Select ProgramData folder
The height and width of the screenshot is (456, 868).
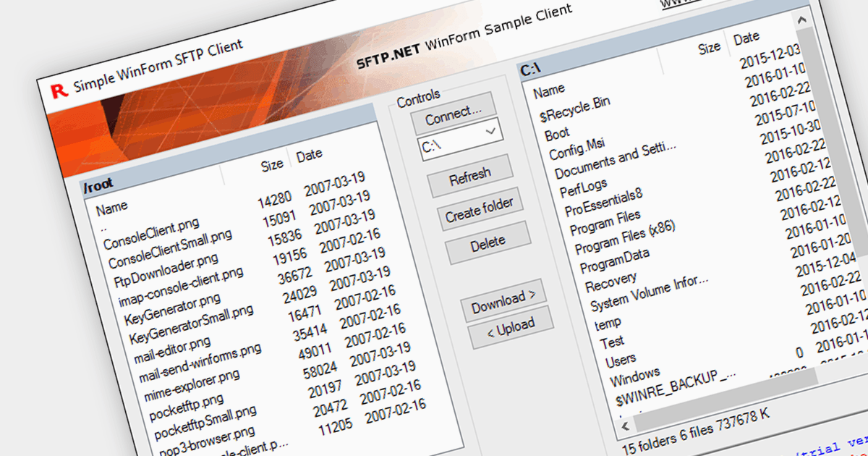pos(615,261)
